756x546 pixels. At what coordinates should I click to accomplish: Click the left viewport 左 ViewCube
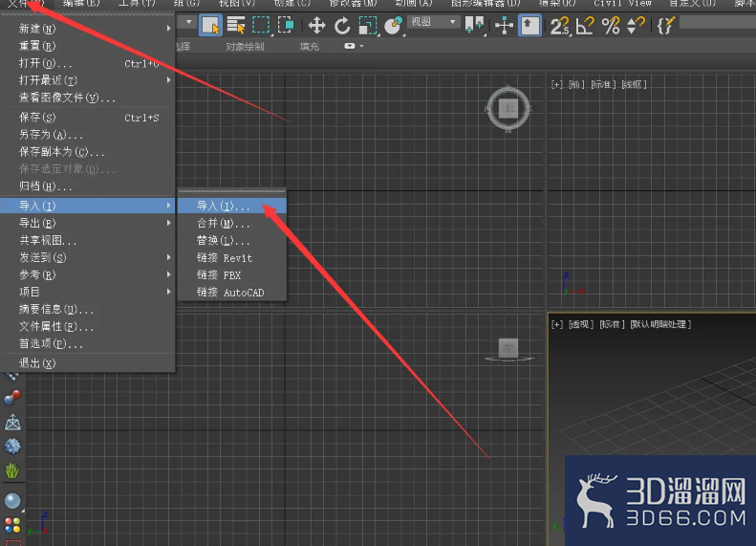click(x=508, y=348)
